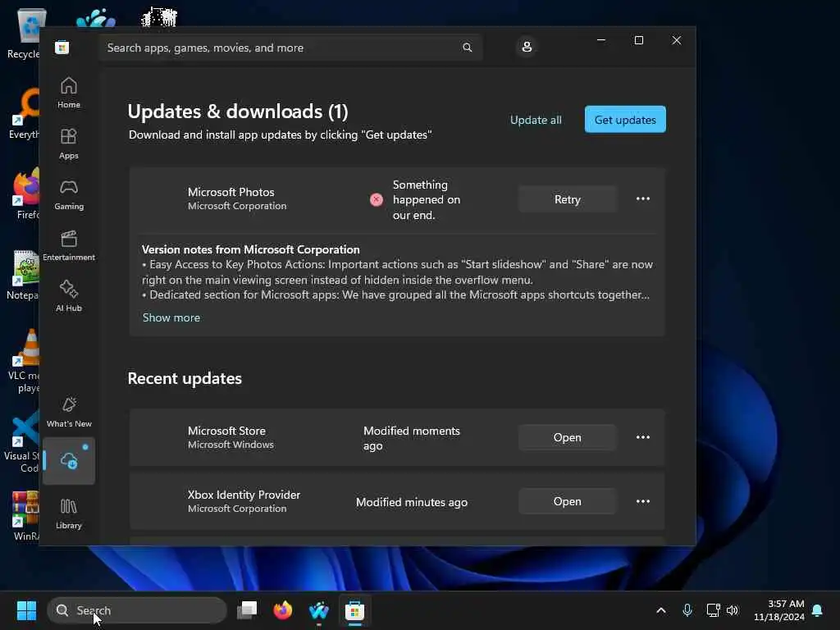The image size is (840, 630).
Task: Select the VLC media player desktop shortcut
Action: pyautogui.click(x=24, y=361)
